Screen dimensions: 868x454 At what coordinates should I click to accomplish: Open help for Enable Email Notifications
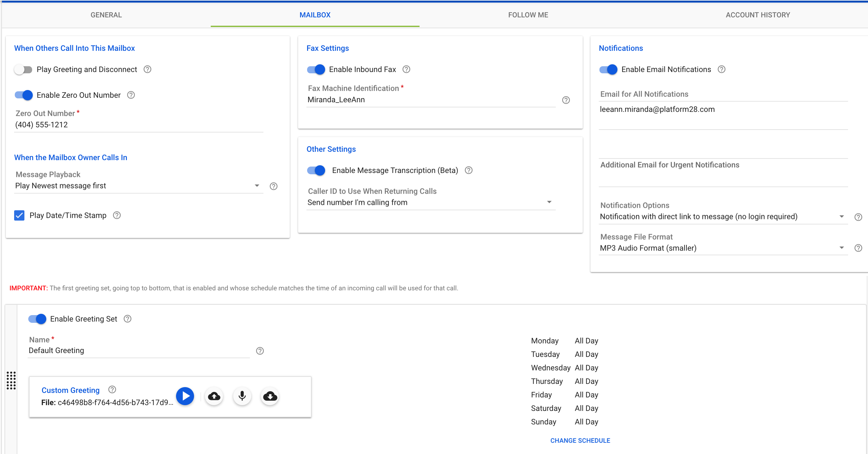pyautogui.click(x=722, y=69)
